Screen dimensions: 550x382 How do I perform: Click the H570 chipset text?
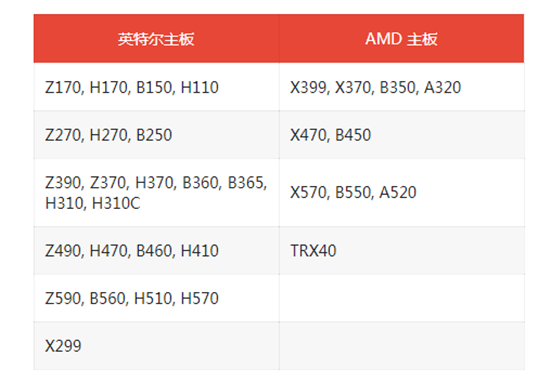pos(200,299)
